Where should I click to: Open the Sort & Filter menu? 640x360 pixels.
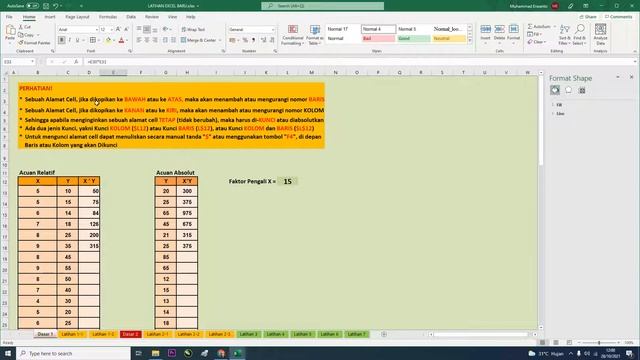[x=564, y=34]
